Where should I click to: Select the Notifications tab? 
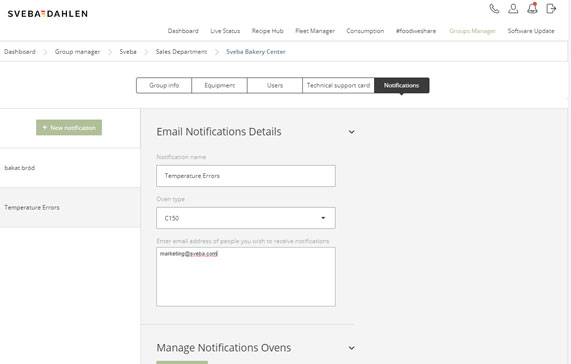pos(401,86)
